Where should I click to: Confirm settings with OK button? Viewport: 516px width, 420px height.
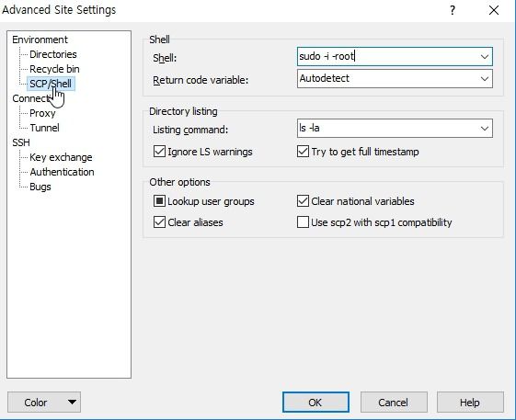(x=315, y=403)
